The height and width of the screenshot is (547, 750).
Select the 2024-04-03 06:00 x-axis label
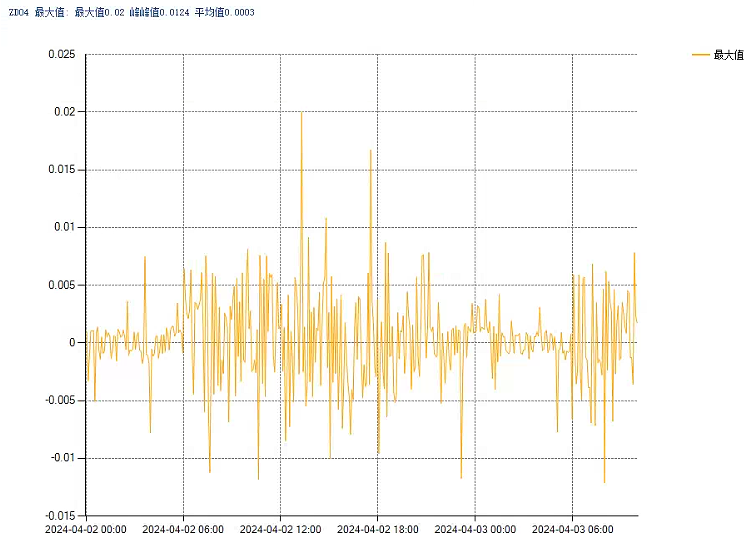pyautogui.click(x=571, y=530)
